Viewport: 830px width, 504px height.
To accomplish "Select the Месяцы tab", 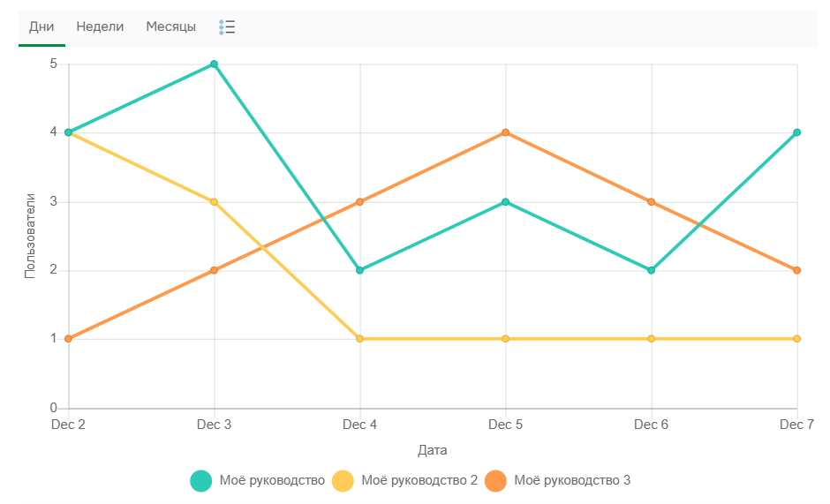I will (x=171, y=26).
